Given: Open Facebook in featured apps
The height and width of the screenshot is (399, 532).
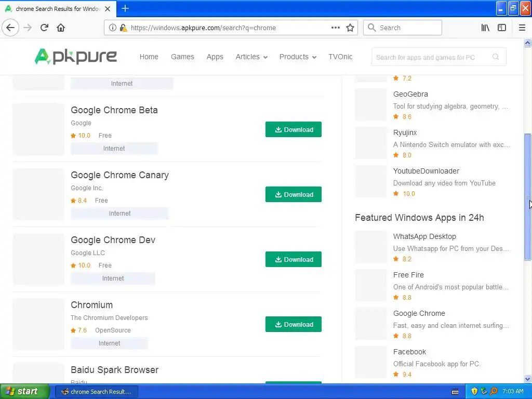Looking at the screenshot, I should [x=409, y=352].
